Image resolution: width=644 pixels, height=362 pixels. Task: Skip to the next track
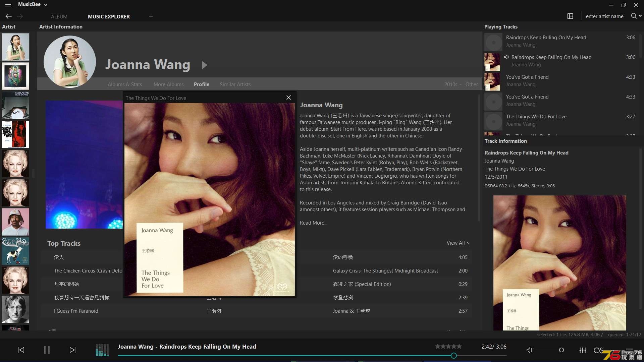click(x=72, y=350)
